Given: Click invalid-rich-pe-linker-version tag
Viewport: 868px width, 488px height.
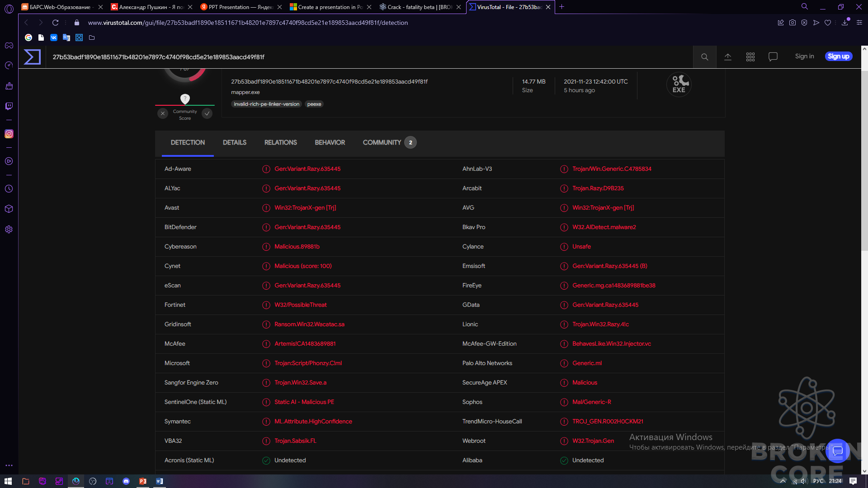Looking at the screenshot, I should pyautogui.click(x=266, y=104).
